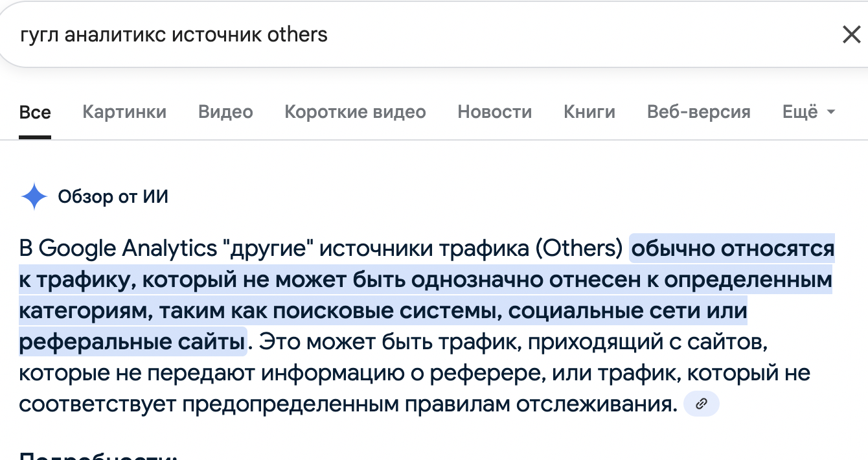Select the active Все tab
The height and width of the screenshot is (460, 868).
pyautogui.click(x=35, y=112)
